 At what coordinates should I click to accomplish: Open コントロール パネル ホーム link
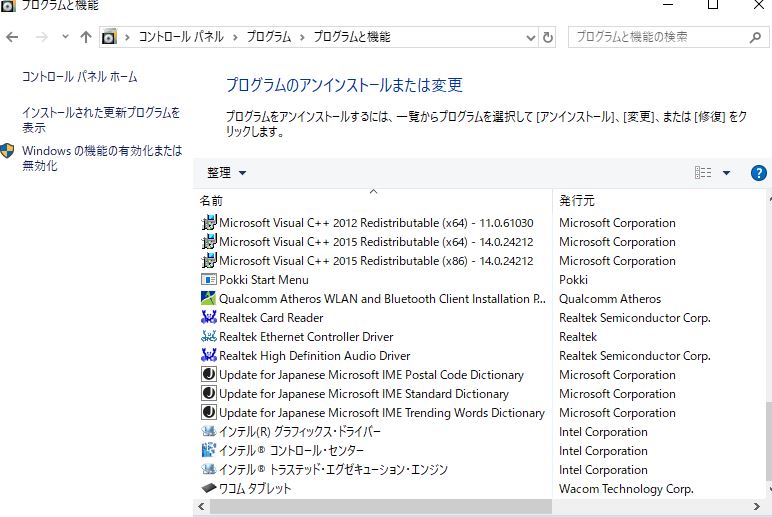click(79, 77)
